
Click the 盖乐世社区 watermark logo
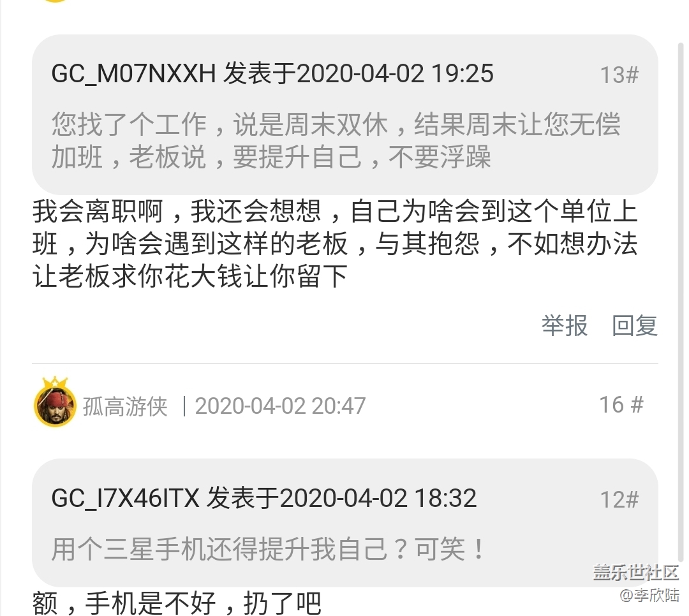click(636, 573)
